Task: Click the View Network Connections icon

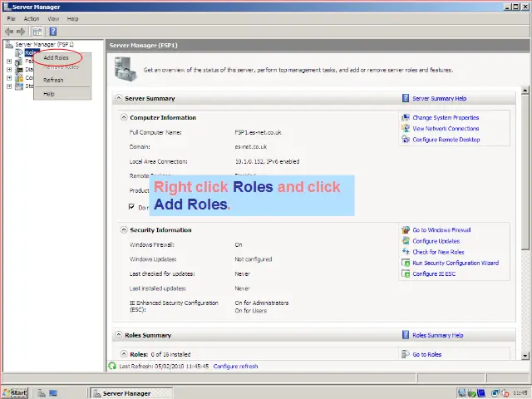Action: [x=406, y=128]
